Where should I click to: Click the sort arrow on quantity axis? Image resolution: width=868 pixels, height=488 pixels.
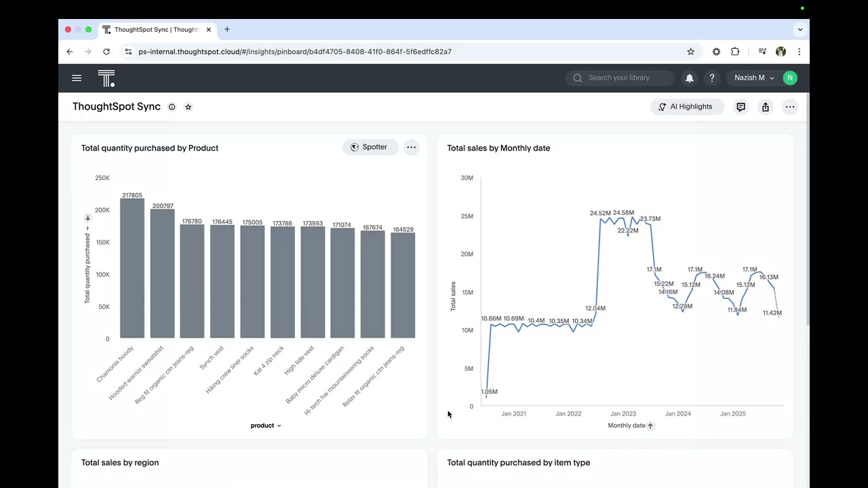(87, 218)
